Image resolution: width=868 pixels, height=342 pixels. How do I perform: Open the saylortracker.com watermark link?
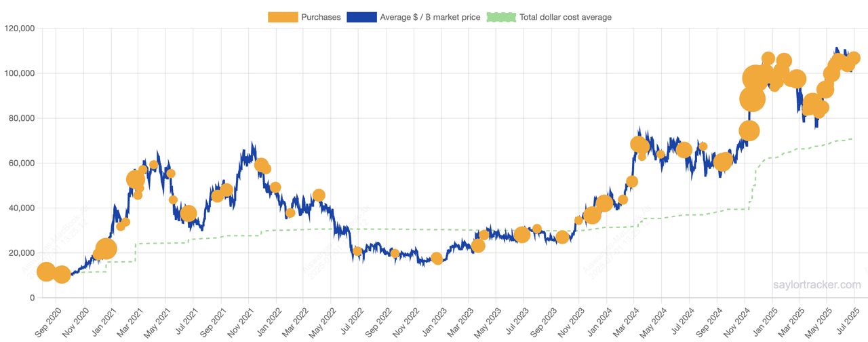[816, 285]
